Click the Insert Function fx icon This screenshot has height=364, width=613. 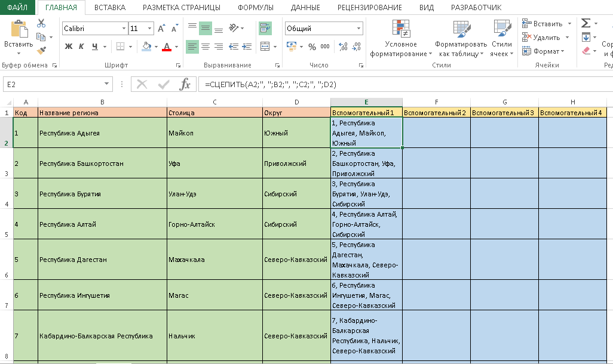click(x=185, y=84)
